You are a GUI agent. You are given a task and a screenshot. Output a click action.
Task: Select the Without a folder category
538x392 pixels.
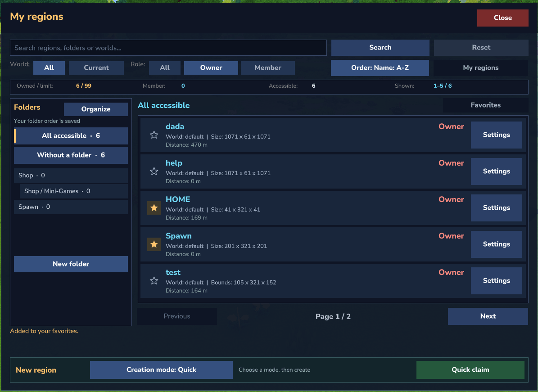click(71, 155)
